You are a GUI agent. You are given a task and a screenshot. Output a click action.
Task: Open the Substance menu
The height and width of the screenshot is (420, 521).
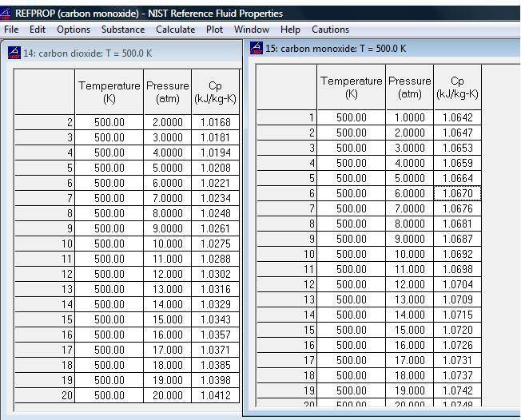click(x=123, y=30)
